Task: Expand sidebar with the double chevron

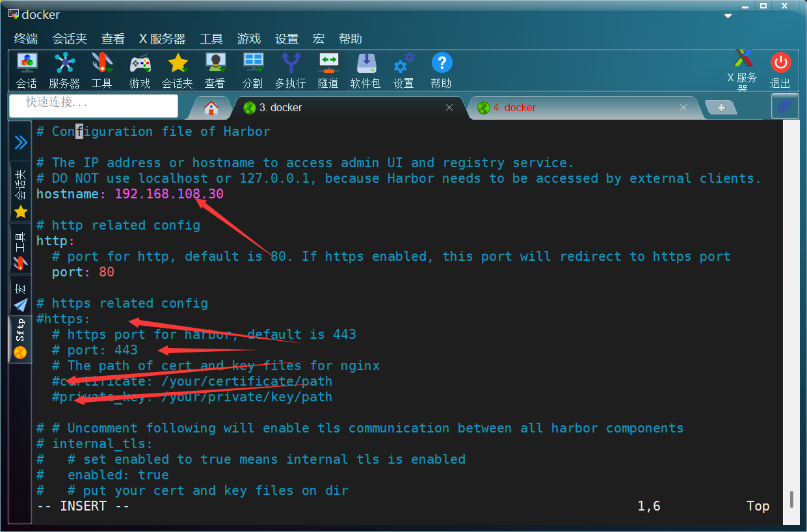Action: [21, 142]
